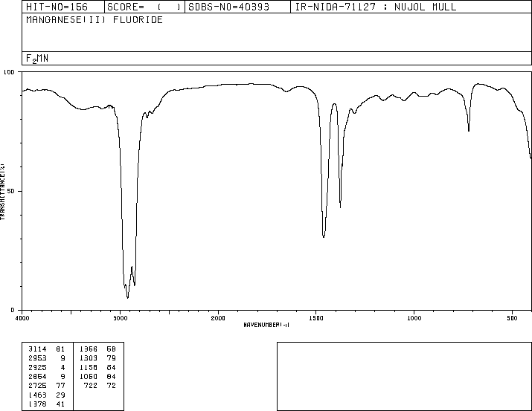The width and height of the screenshot is (532, 411).
Task: Click the MANGANESE(II) FLUORIDE compound name
Action: [x=94, y=19]
